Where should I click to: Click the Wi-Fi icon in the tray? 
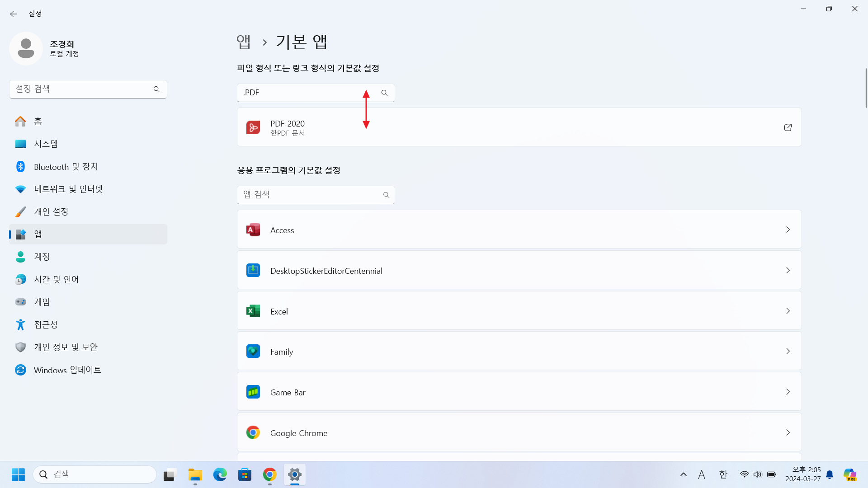(744, 474)
